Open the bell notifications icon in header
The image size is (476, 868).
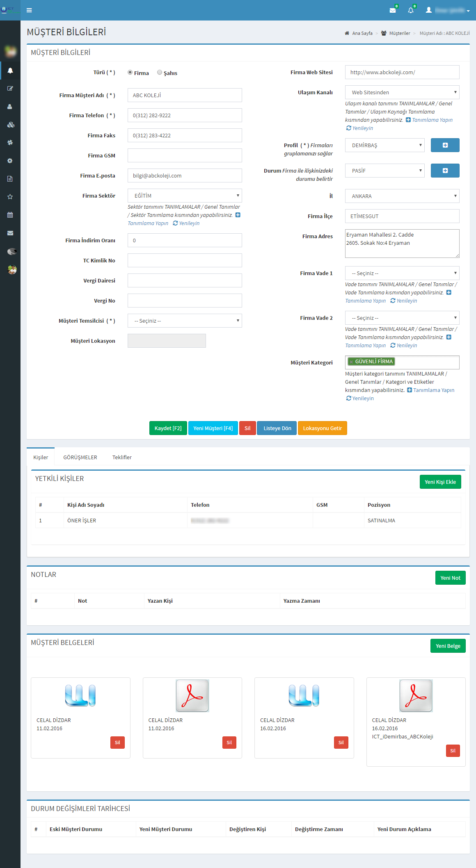click(410, 10)
